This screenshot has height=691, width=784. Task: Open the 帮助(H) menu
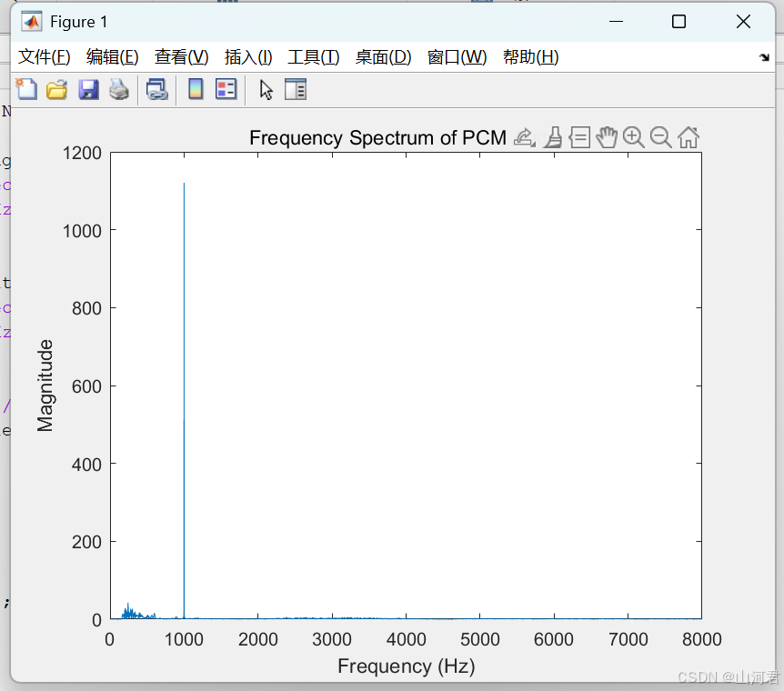(x=531, y=57)
